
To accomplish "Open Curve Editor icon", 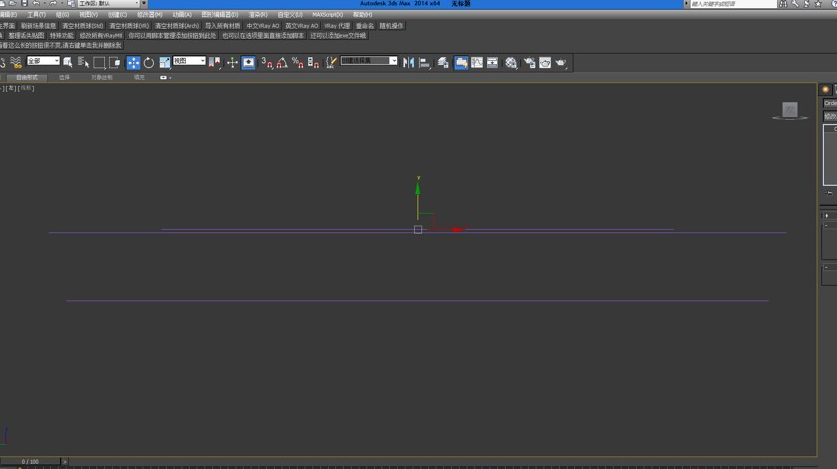I will (x=477, y=62).
